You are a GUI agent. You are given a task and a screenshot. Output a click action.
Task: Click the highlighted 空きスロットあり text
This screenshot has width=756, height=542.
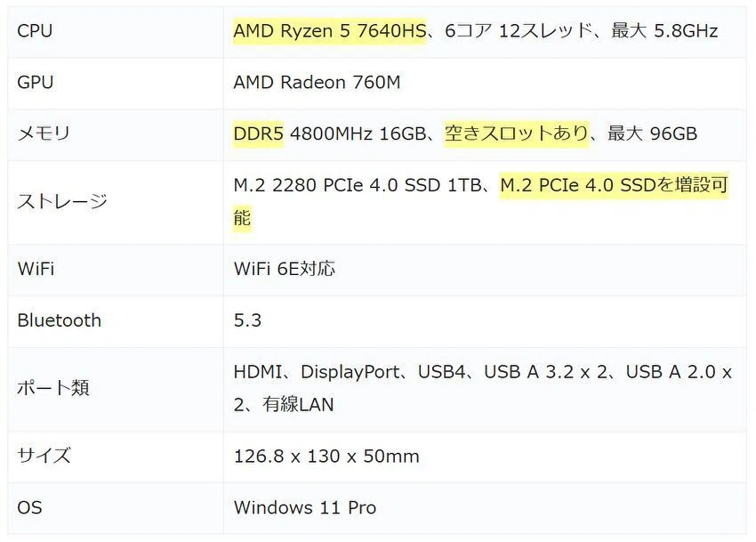tap(517, 133)
